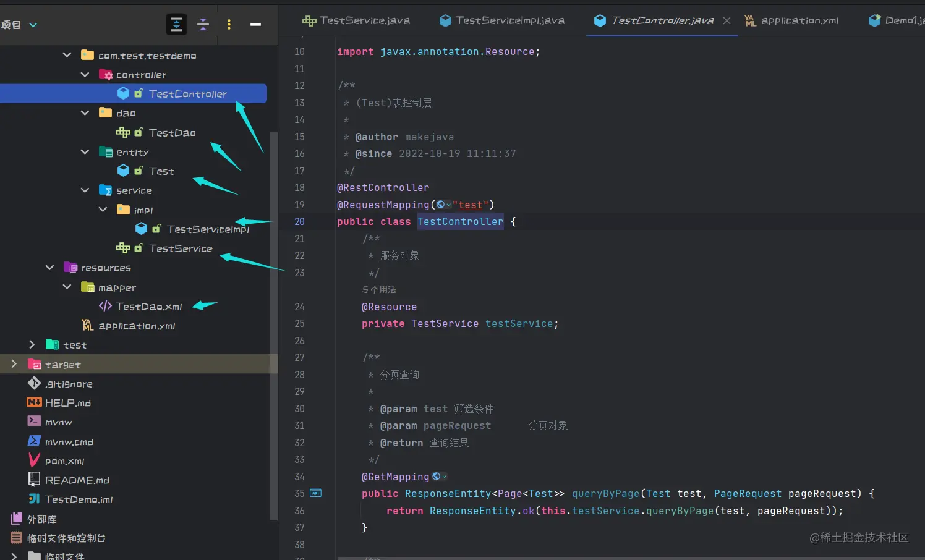Click the API gutter icon on line 35
Image resolution: width=925 pixels, height=560 pixels.
(315, 493)
